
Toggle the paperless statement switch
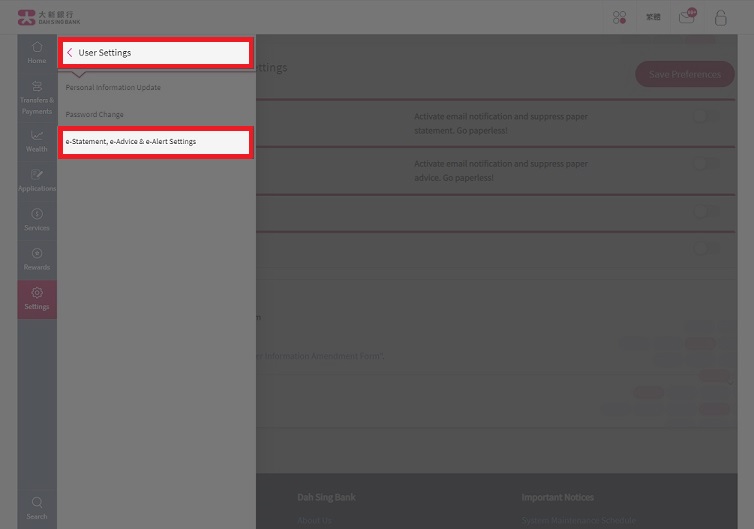707,116
